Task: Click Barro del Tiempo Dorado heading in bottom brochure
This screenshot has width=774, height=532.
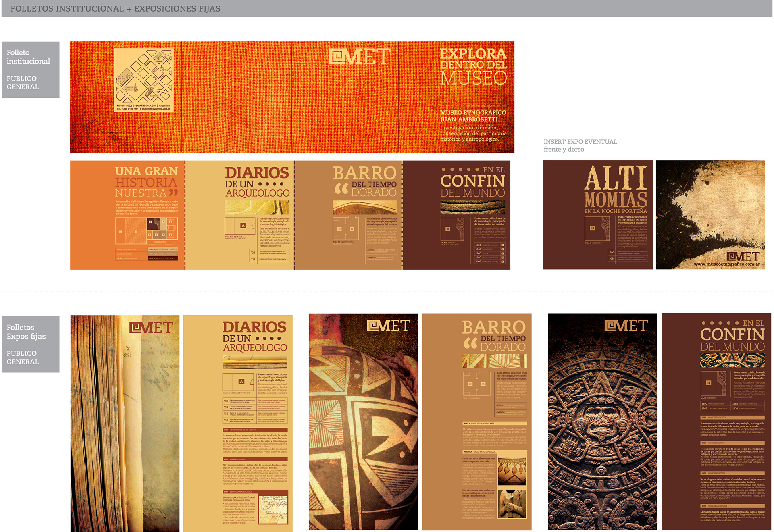Action: 493,336
